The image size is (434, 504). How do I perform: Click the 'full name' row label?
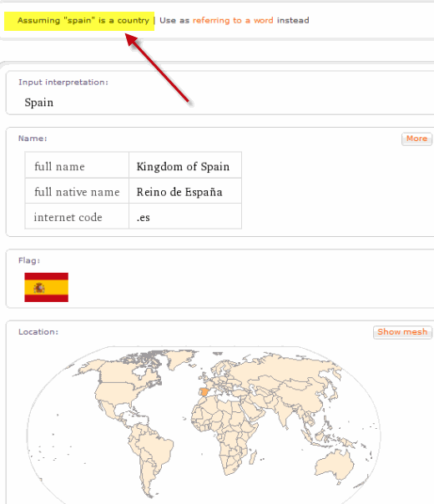pyautogui.click(x=59, y=167)
